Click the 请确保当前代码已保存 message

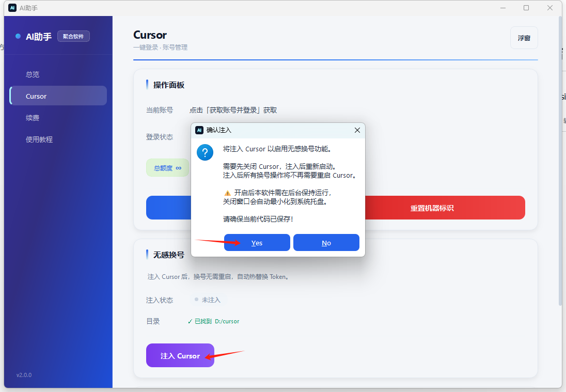click(x=258, y=219)
